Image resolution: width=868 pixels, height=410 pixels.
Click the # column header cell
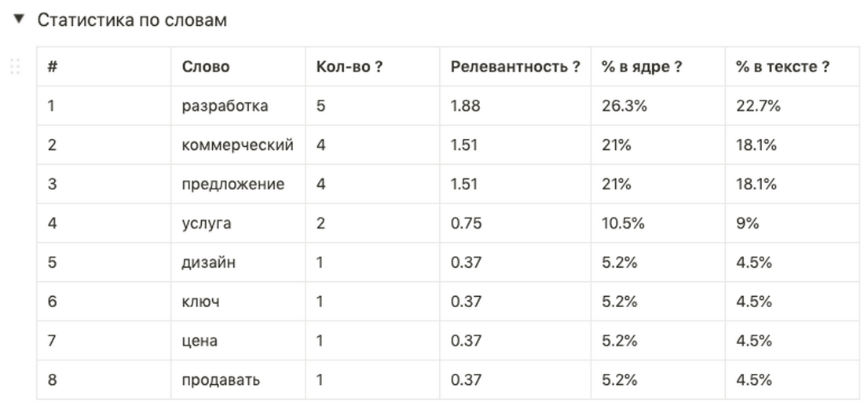pyautogui.click(x=104, y=67)
